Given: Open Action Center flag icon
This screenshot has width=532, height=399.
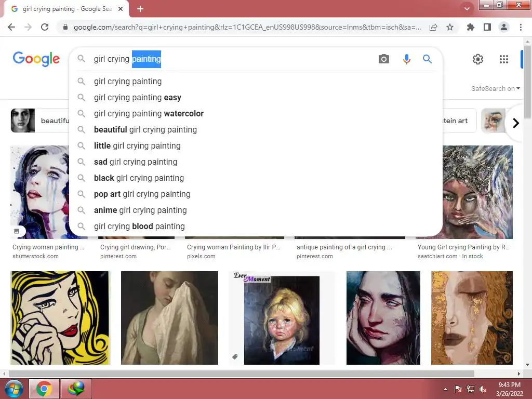Looking at the screenshot, I should 458,389.
